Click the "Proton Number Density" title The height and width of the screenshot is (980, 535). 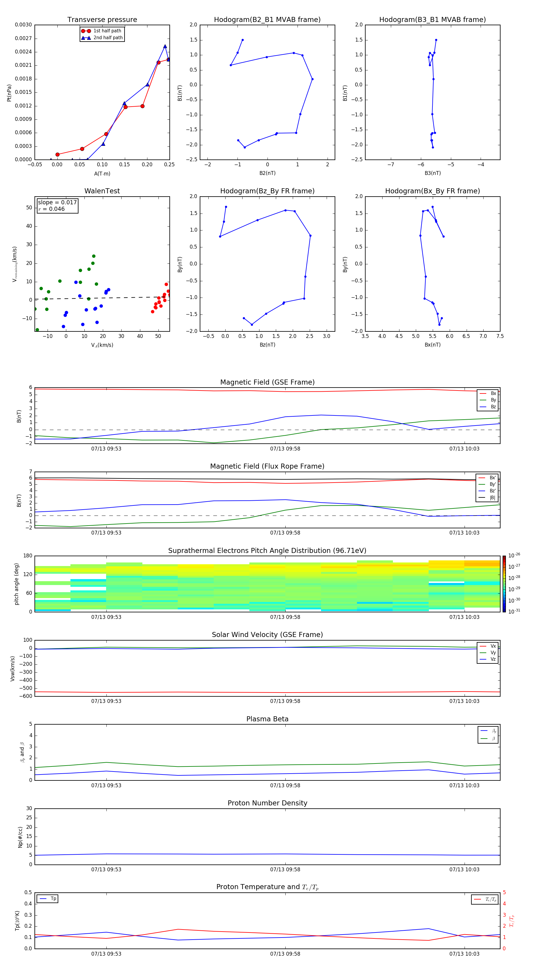267,803
